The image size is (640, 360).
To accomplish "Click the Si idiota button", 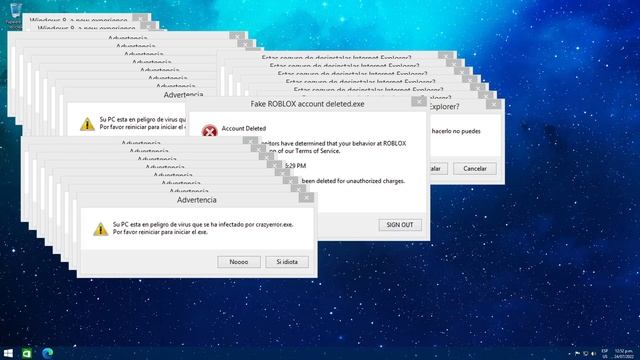I will pos(287,262).
